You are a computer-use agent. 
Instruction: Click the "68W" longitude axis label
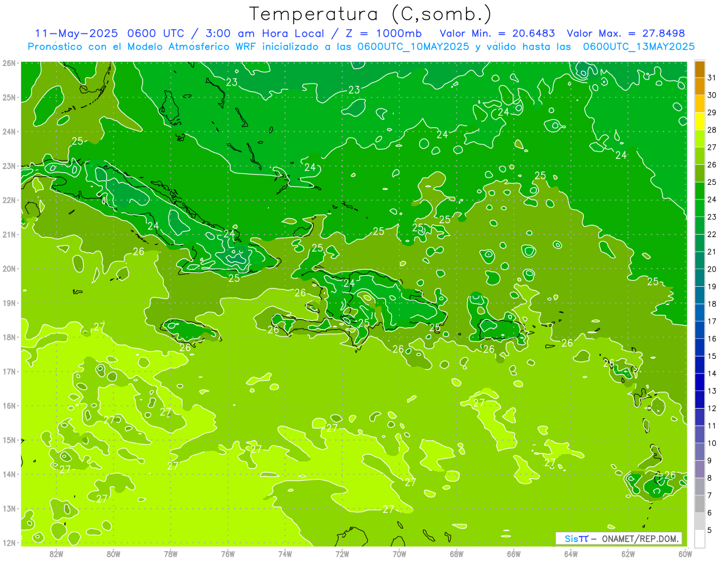(x=457, y=554)
